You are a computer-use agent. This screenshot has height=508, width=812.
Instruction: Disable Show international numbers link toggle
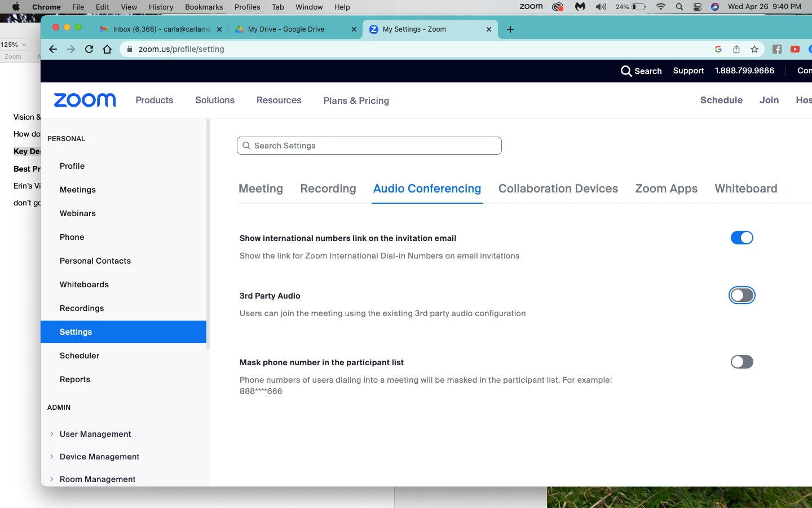[x=742, y=238]
